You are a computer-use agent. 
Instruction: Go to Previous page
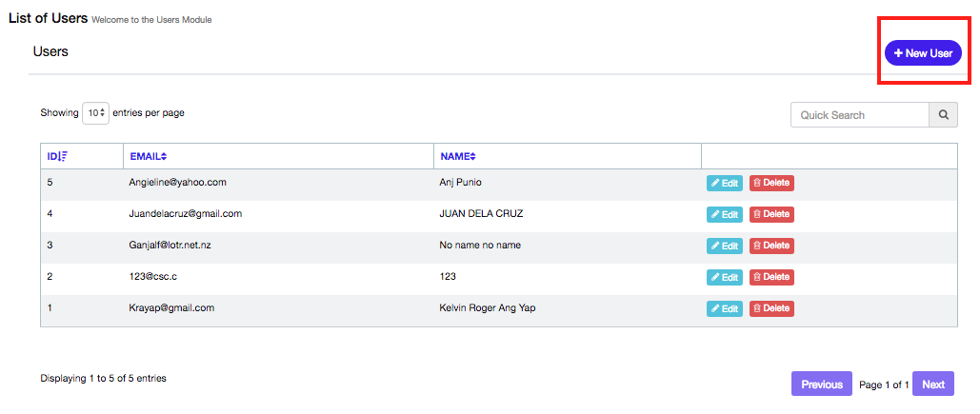(x=821, y=384)
